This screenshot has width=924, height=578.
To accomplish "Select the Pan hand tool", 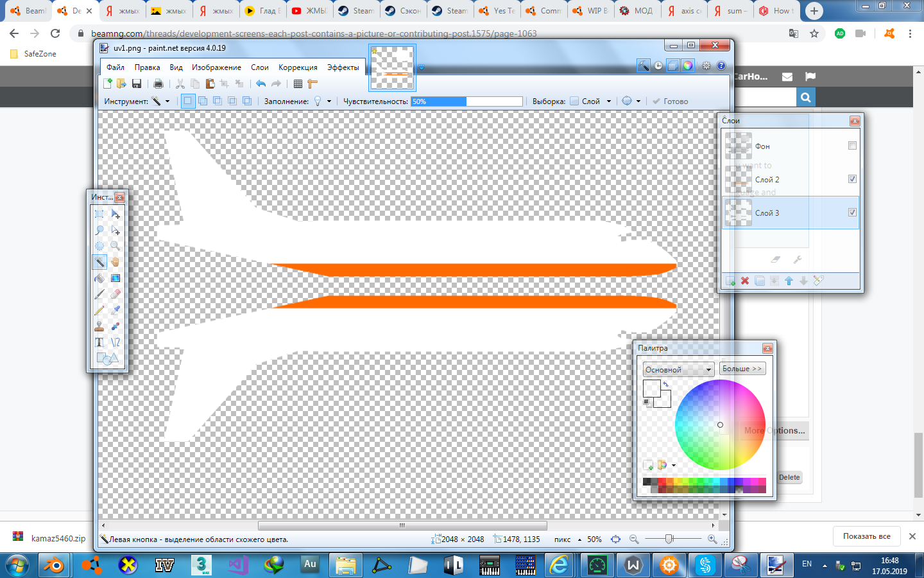I will tap(116, 262).
